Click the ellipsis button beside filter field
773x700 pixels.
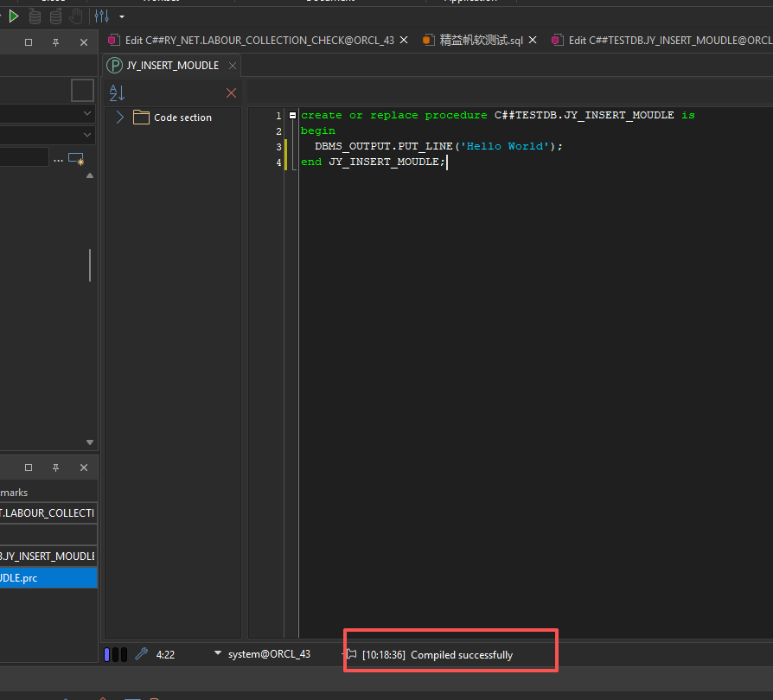pyautogui.click(x=58, y=160)
